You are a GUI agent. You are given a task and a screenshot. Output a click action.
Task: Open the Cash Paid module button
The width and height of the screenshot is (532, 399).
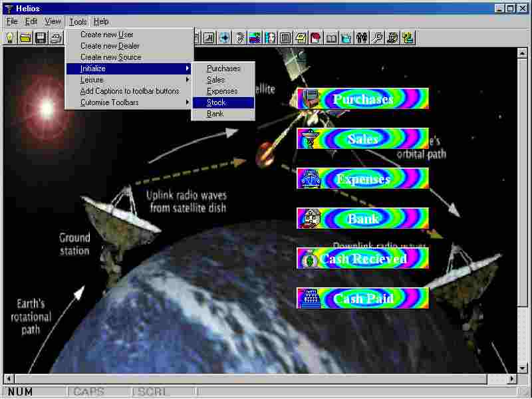362,299
